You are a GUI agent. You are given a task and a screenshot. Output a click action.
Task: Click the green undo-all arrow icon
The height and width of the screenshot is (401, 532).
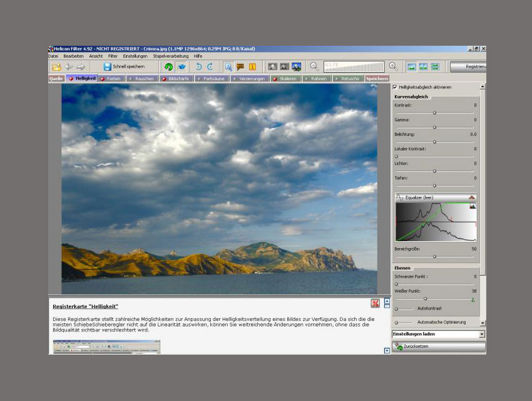click(168, 67)
